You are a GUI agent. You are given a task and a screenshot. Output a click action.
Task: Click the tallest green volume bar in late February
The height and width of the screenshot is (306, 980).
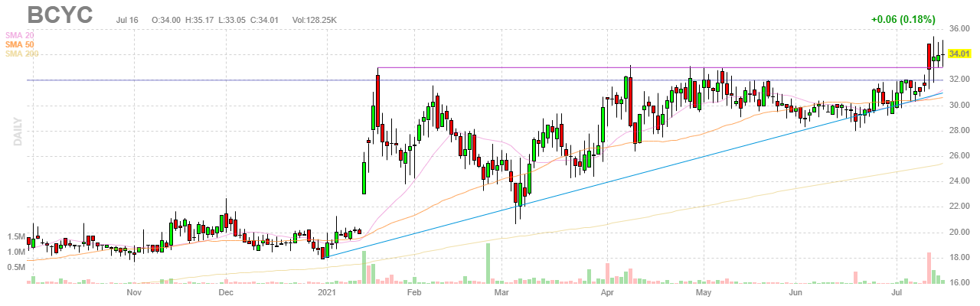tap(487, 264)
